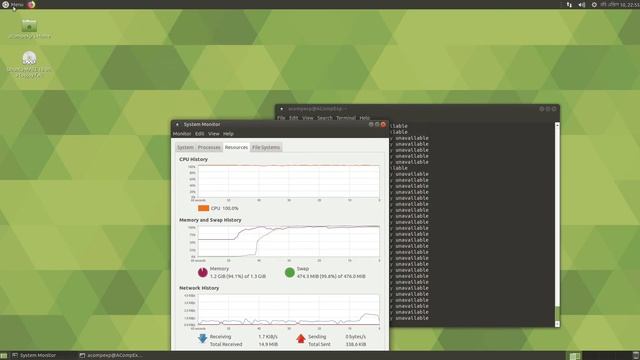Click the Memory 1.2 GiB usage text
This screenshot has width=640, height=360.
(238, 276)
